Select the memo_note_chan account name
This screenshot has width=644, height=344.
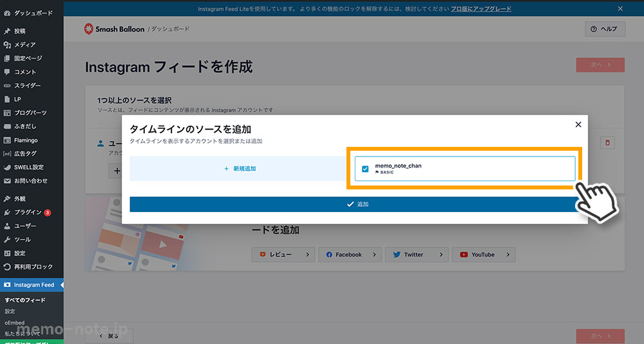[x=398, y=166]
